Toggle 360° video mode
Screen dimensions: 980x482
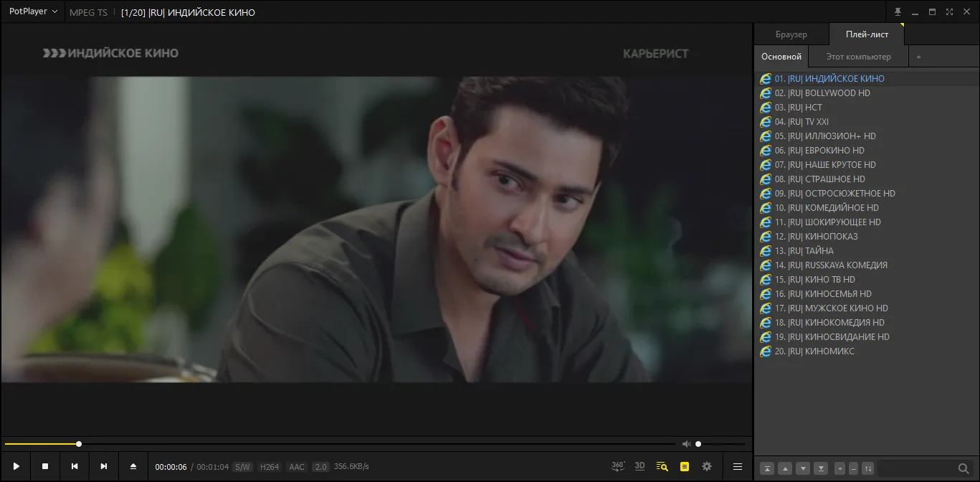tap(618, 466)
